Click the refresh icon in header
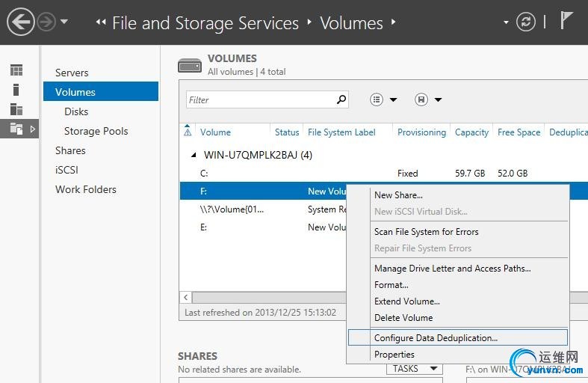Viewport: 588px width, 383px height. coord(526,22)
